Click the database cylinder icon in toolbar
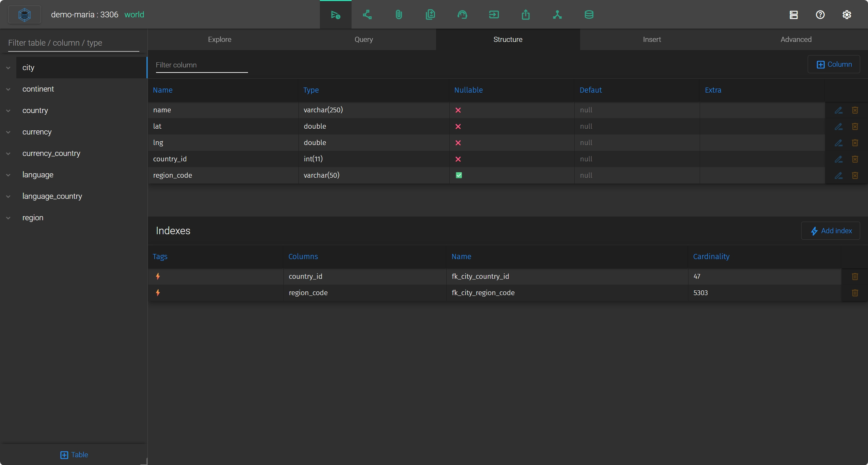This screenshot has height=465, width=868. pyautogui.click(x=589, y=15)
